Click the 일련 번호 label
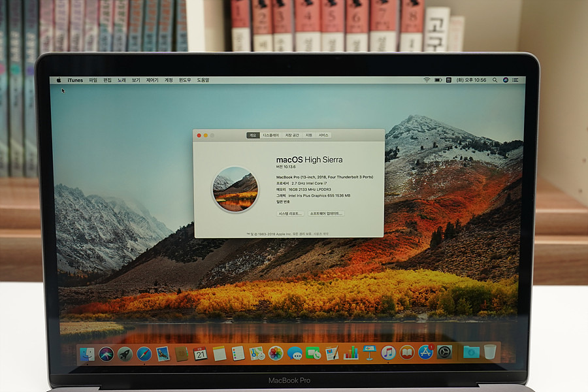The height and width of the screenshot is (392, 588). click(x=283, y=201)
